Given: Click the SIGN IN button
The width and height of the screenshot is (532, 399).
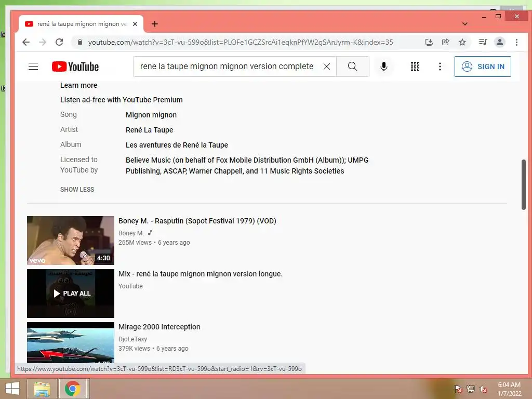Looking at the screenshot, I should (483, 66).
